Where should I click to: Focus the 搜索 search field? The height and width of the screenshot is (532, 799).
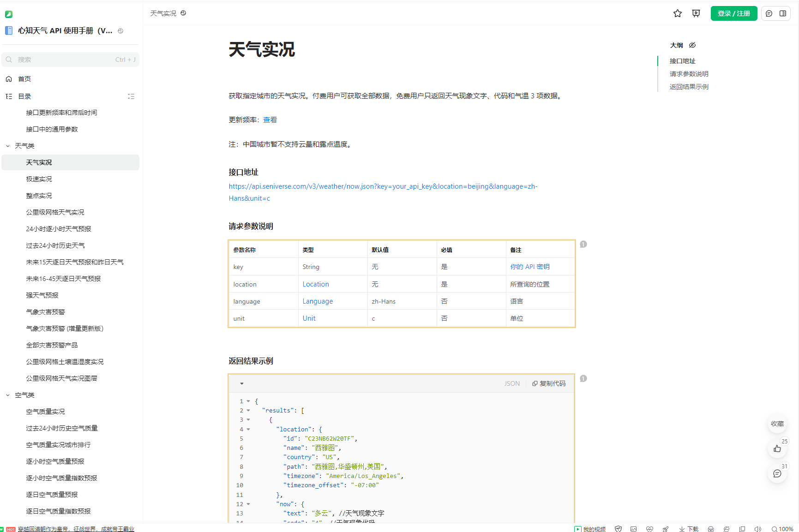(65, 60)
